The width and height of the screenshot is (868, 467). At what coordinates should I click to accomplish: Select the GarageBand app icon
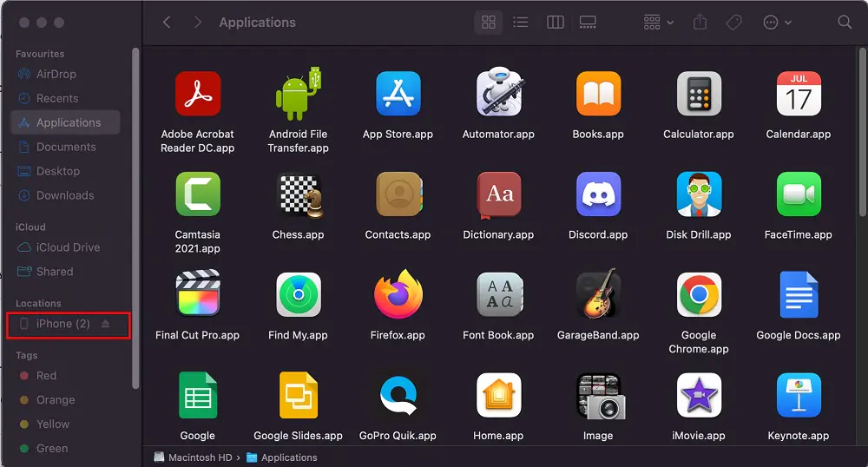coord(598,293)
